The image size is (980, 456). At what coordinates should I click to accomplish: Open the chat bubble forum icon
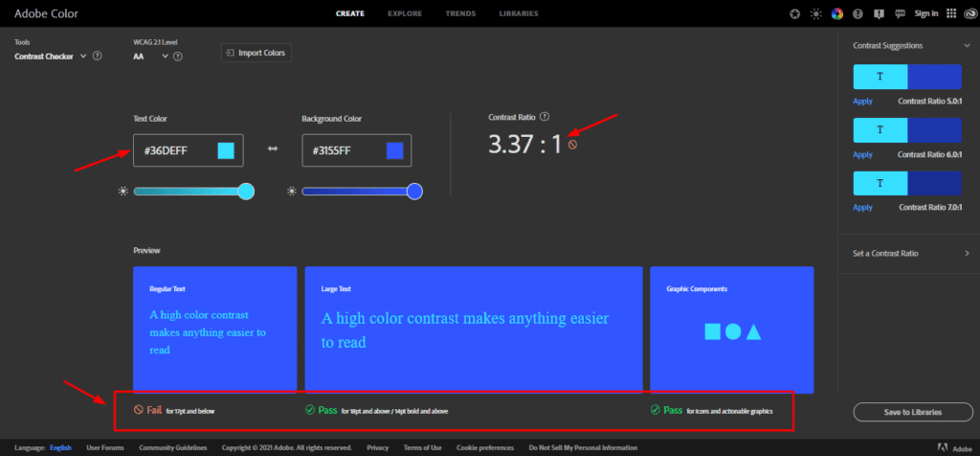pyautogui.click(x=900, y=13)
